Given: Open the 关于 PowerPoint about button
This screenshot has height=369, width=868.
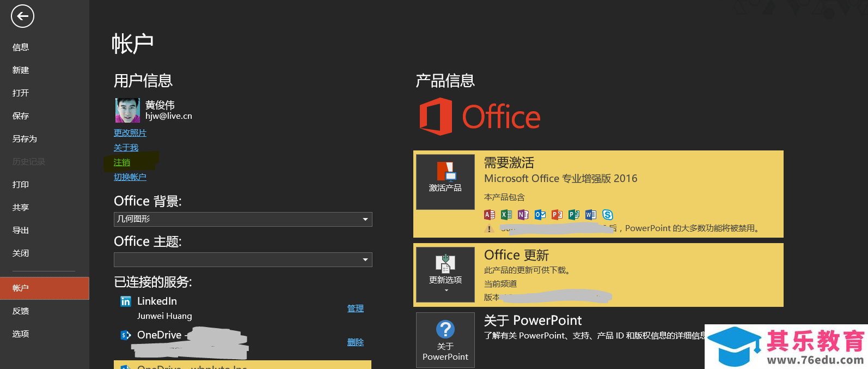Looking at the screenshot, I should pyautogui.click(x=445, y=340).
